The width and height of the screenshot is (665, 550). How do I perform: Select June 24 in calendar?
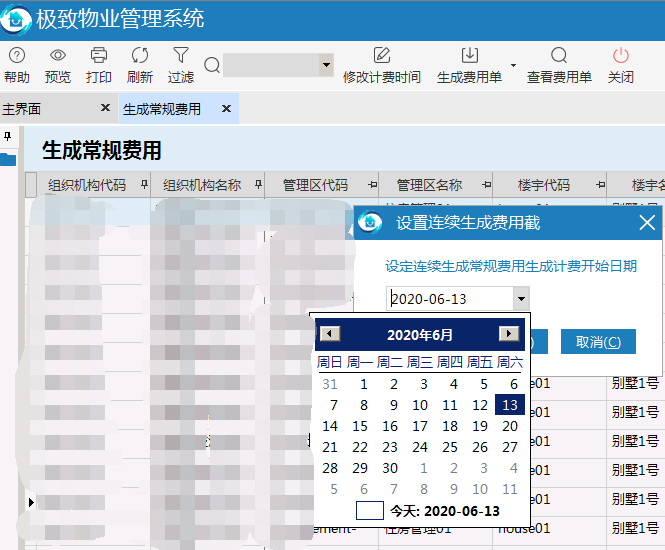click(420, 447)
